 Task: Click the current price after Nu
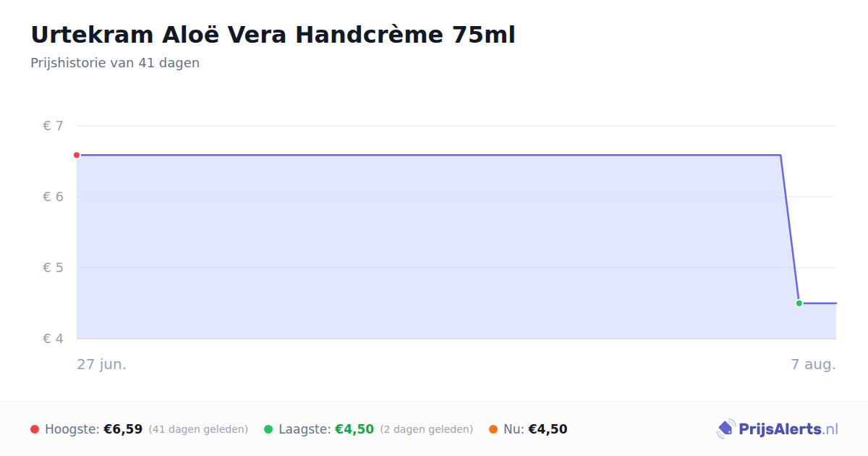[x=548, y=429]
